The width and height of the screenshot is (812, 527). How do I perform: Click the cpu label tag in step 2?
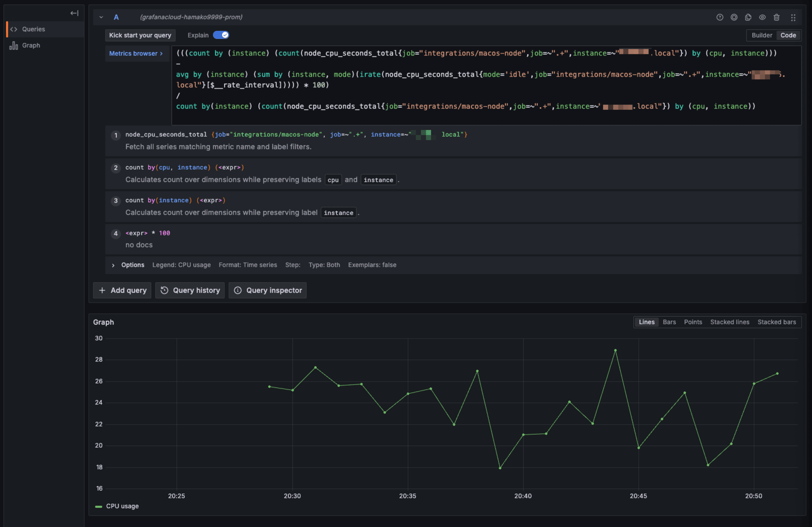333,180
